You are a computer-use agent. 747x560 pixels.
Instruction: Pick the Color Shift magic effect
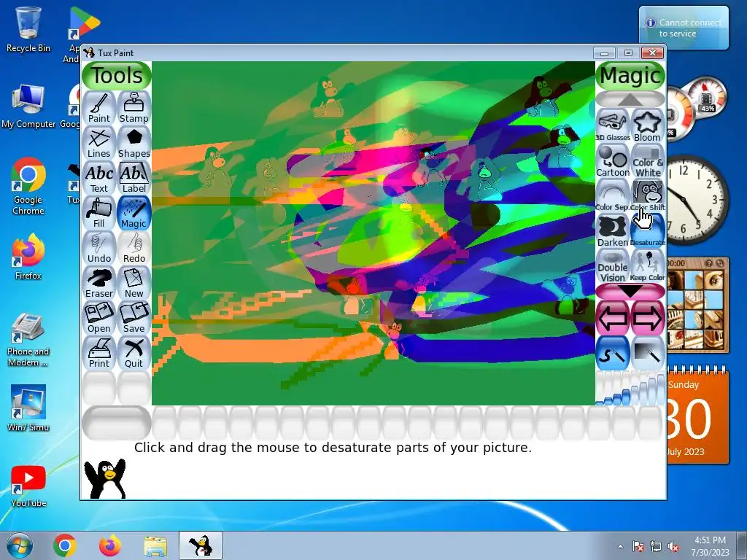648,195
